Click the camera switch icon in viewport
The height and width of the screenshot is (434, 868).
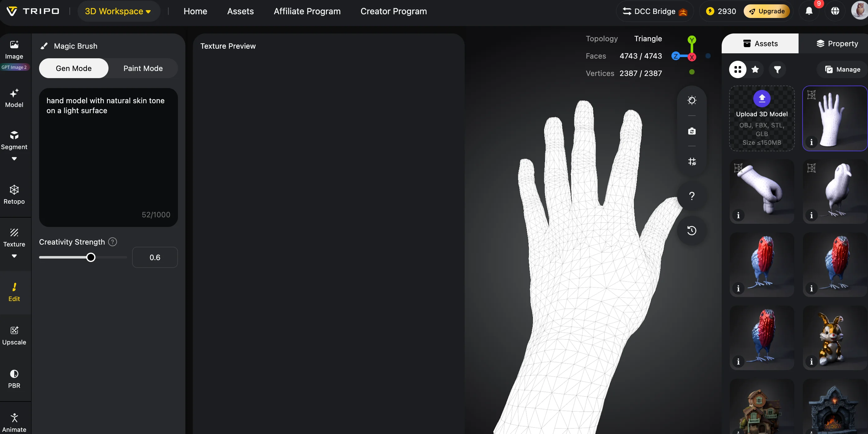point(691,131)
